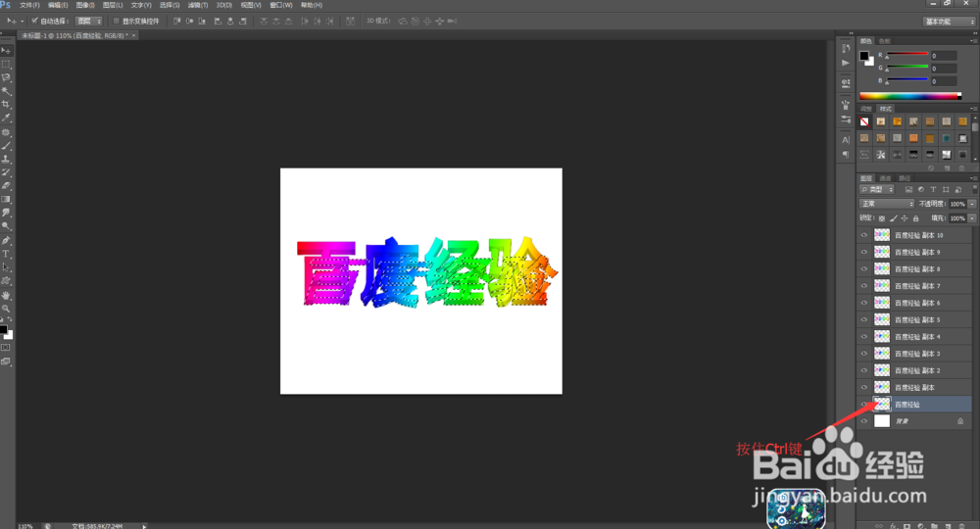The height and width of the screenshot is (529, 980).
Task: Click the lock transparent pixels icon
Action: click(x=882, y=218)
